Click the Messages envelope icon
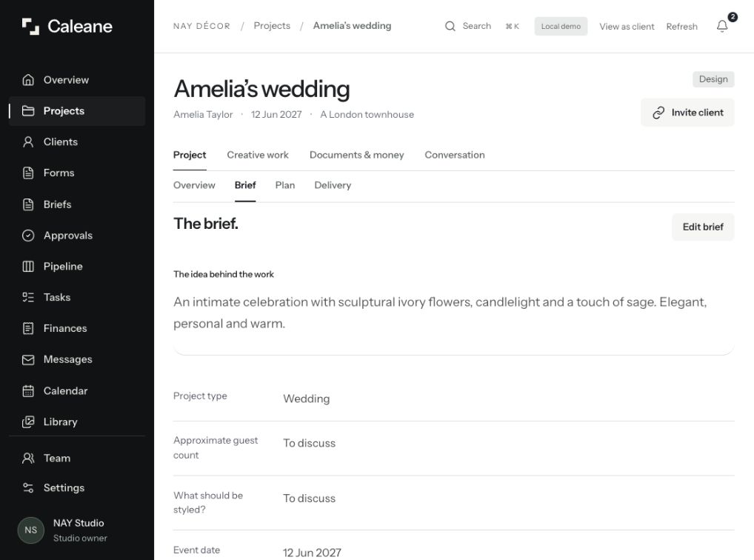Viewport: 754px width, 560px height. 28,359
